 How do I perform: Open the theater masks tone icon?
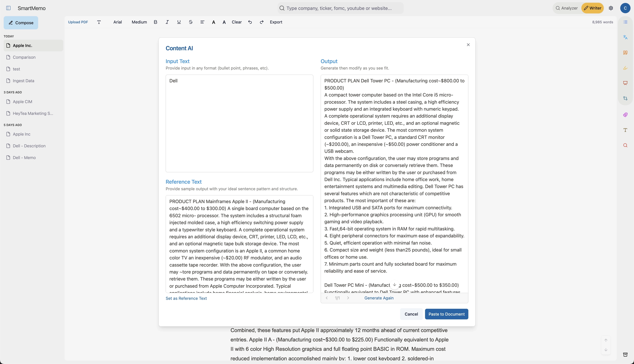[625, 115]
